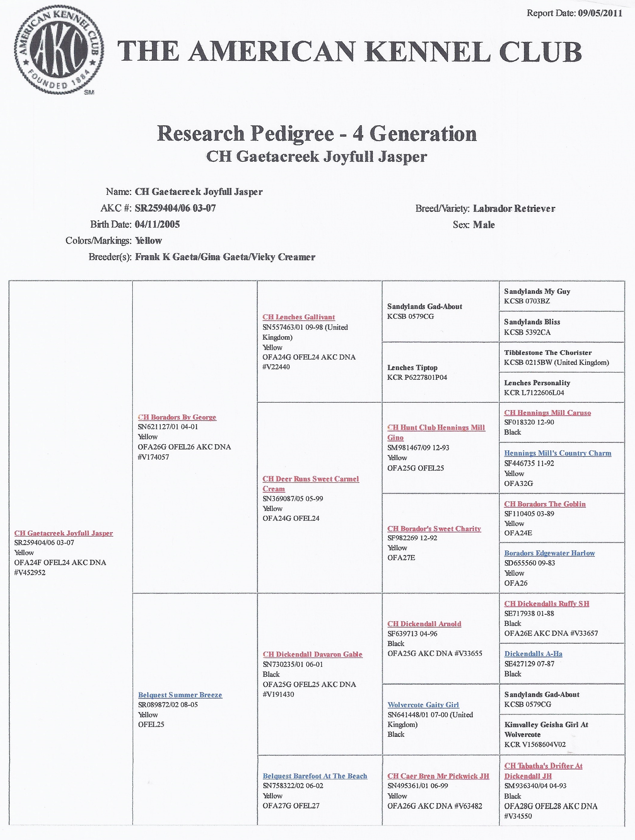
Task: Open Belquest Summer Breeze link
Action: coord(180,695)
